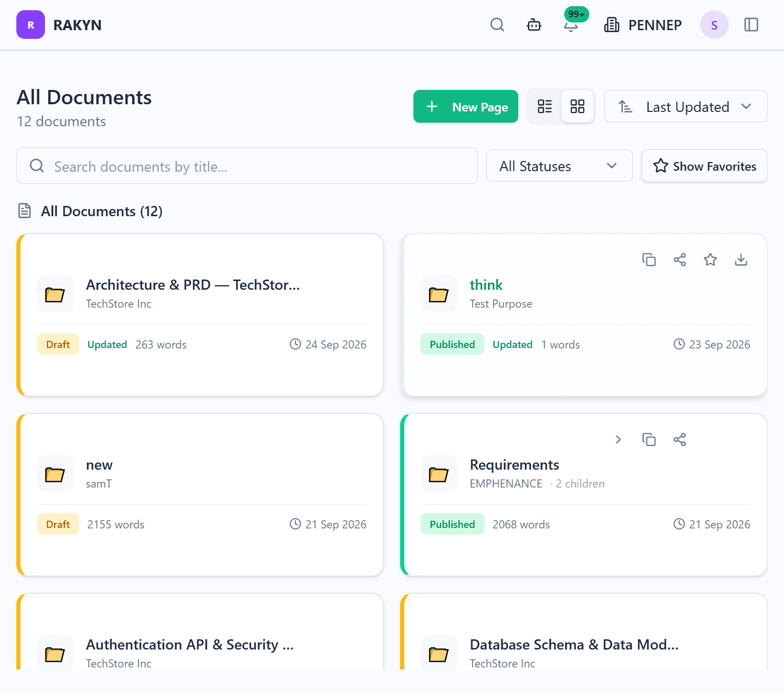Duplicate the Requirements document

pyautogui.click(x=649, y=439)
